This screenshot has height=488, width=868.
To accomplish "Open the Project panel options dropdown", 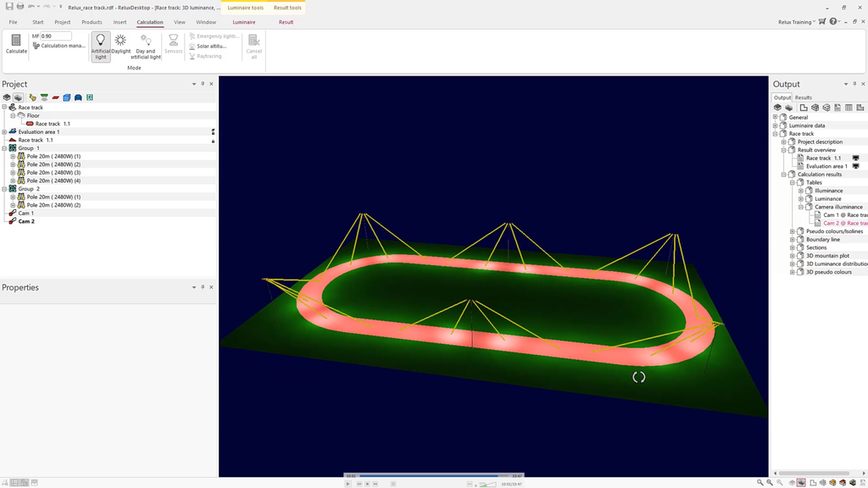I will pyautogui.click(x=194, y=84).
